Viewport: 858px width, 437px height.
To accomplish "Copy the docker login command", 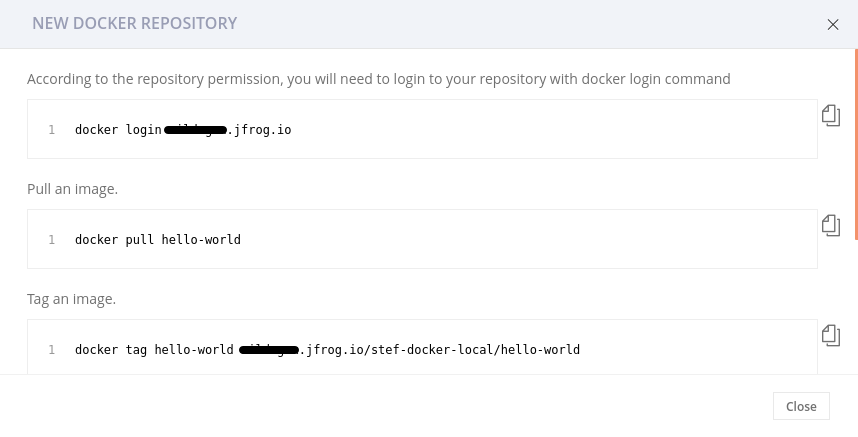I will [x=831, y=115].
